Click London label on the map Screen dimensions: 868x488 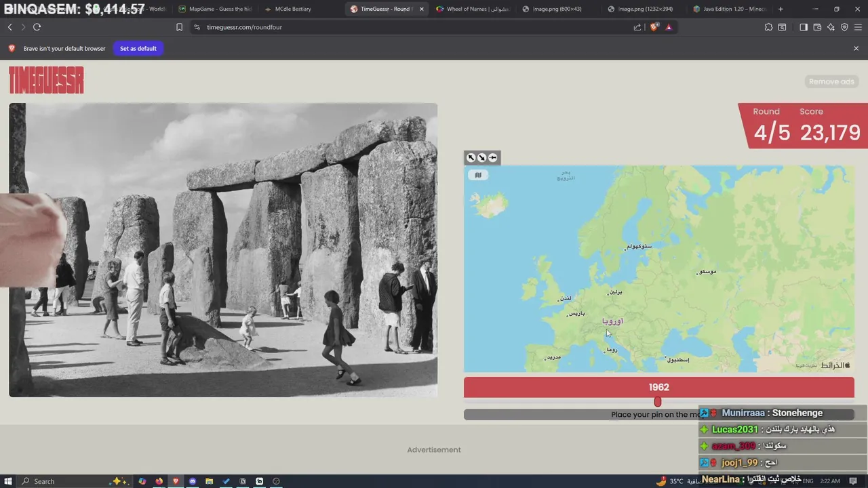(x=564, y=298)
